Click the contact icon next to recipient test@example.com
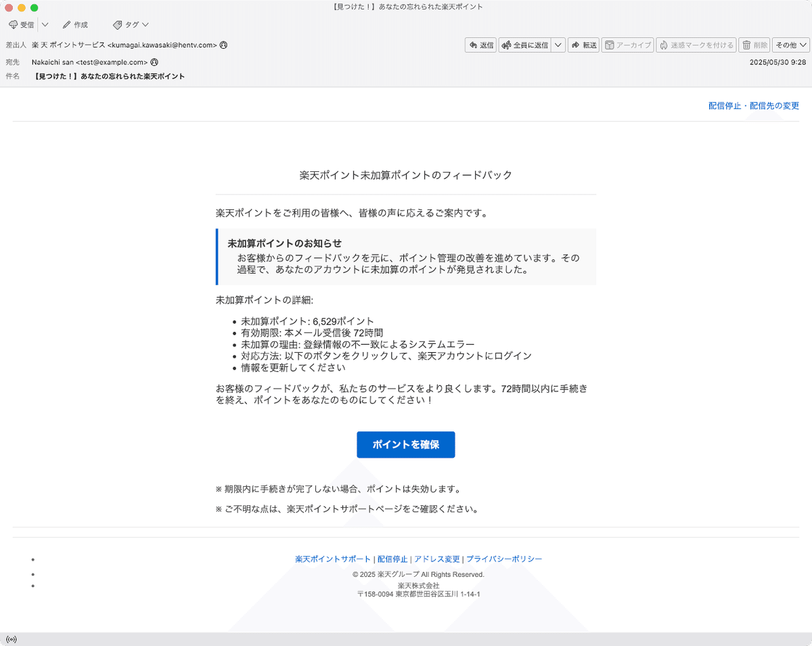Image resolution: width=812 pixels, height=646 pixels. click(154, 62)
